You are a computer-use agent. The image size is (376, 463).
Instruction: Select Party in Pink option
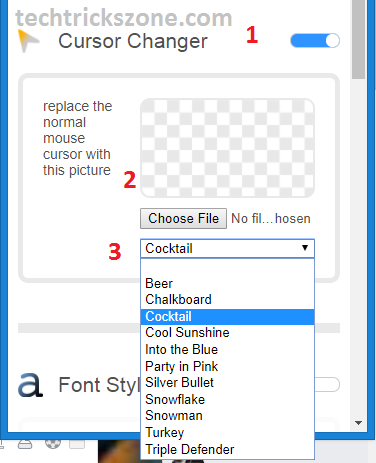227,366
